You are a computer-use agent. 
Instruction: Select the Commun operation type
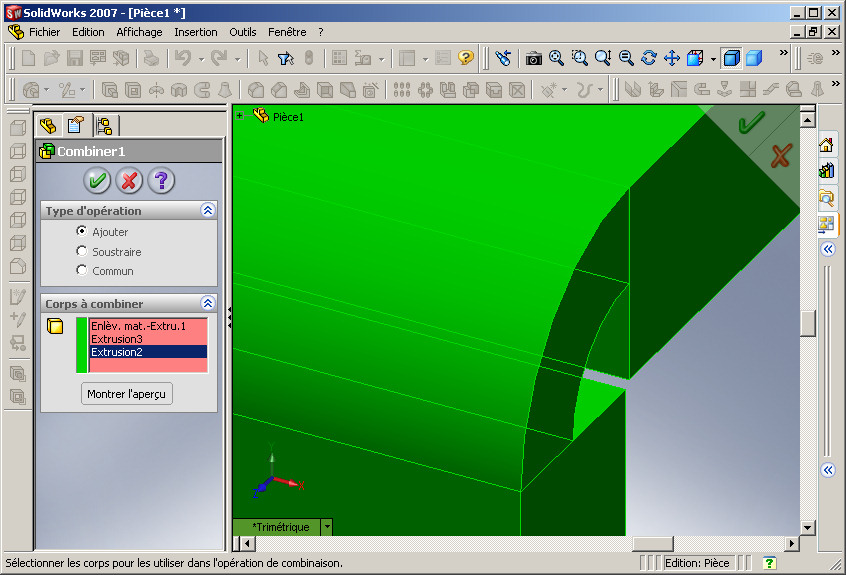click(81, 270)
